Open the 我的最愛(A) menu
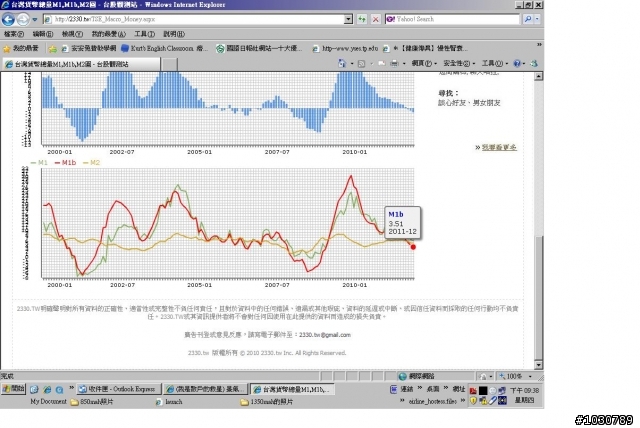This screenshot has height=428, width=640. (x=109, y=34)
